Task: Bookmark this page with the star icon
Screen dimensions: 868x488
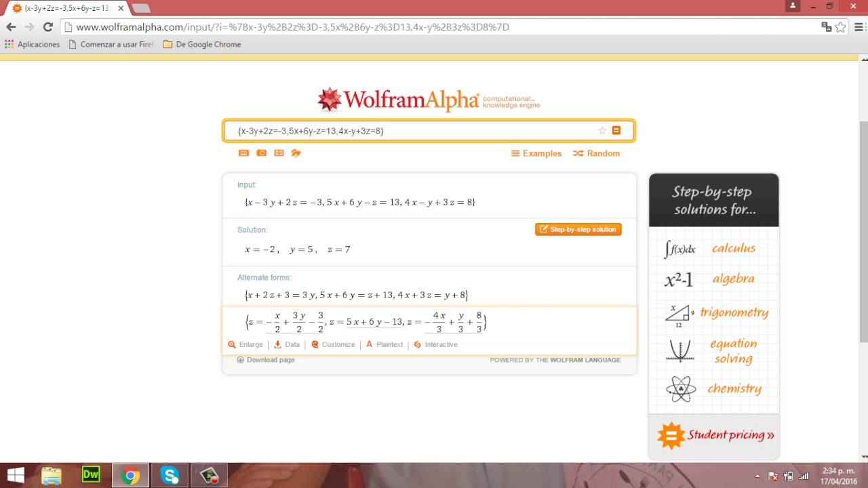Action: (x=840, y=27)
